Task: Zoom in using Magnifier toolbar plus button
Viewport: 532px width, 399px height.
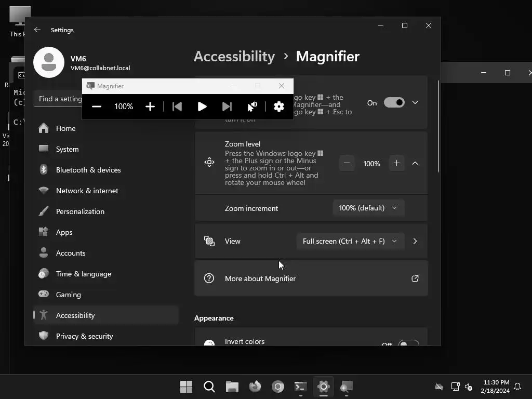Action: click(x=150, y=107)
